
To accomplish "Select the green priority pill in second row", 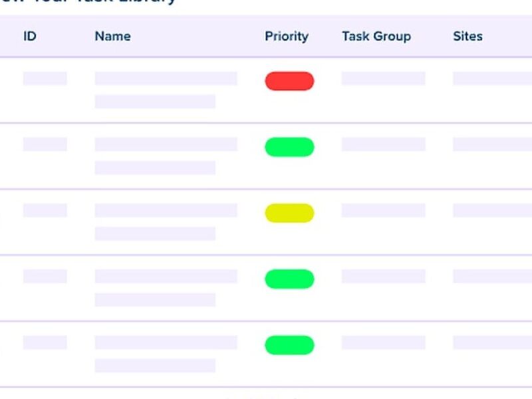I will tap(289, 147).
